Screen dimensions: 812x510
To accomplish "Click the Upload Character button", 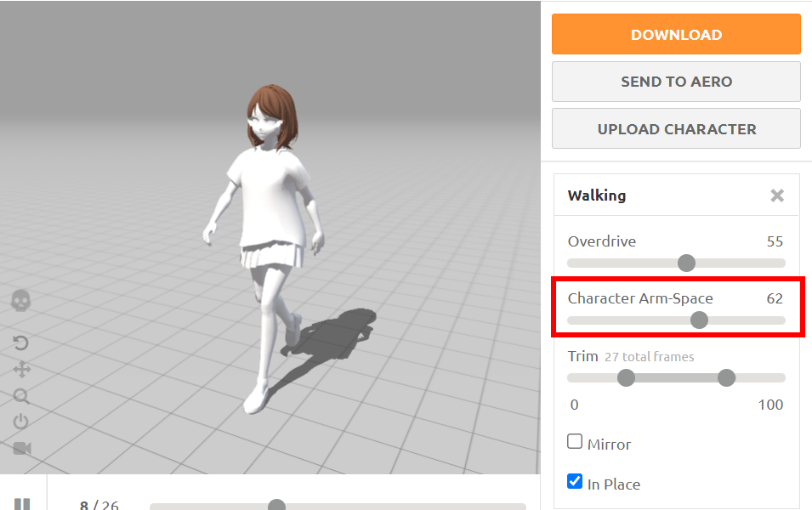I will [676, 129].
